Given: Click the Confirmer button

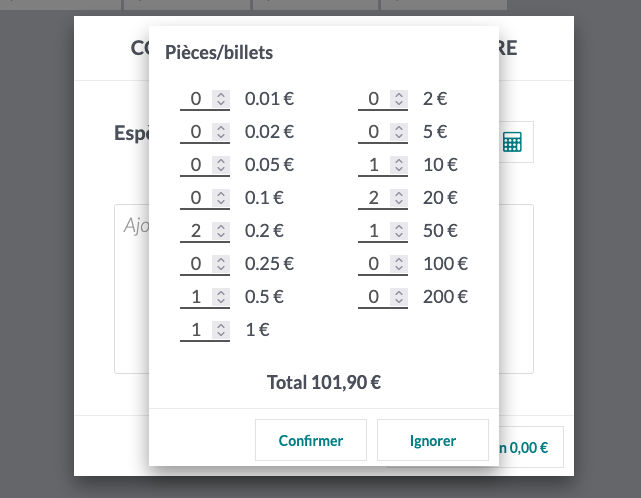Looking at the screenshot, I should [311, 440].
